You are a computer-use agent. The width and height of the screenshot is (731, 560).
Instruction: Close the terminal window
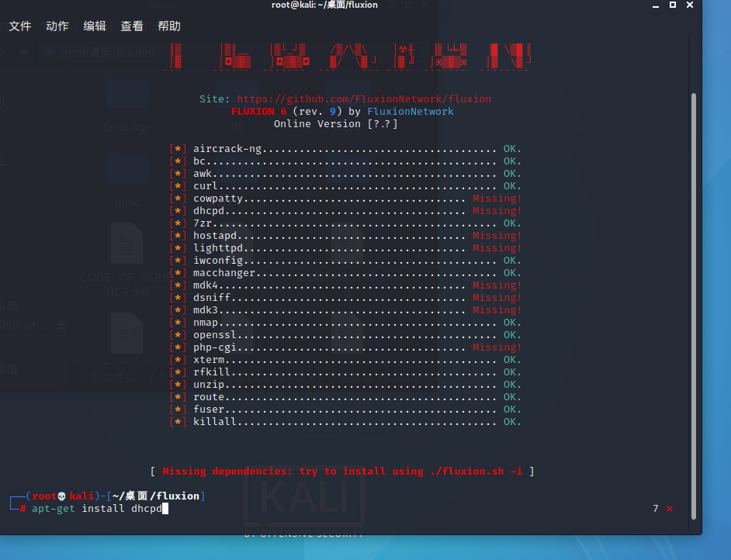(x=690, y=5)
